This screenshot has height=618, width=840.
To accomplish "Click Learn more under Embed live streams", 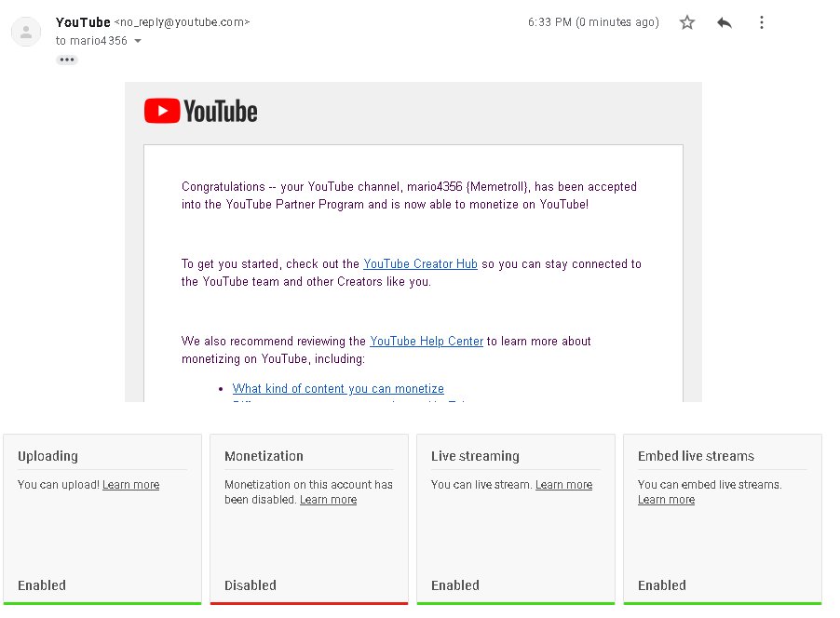I will (x=666, y=500).
